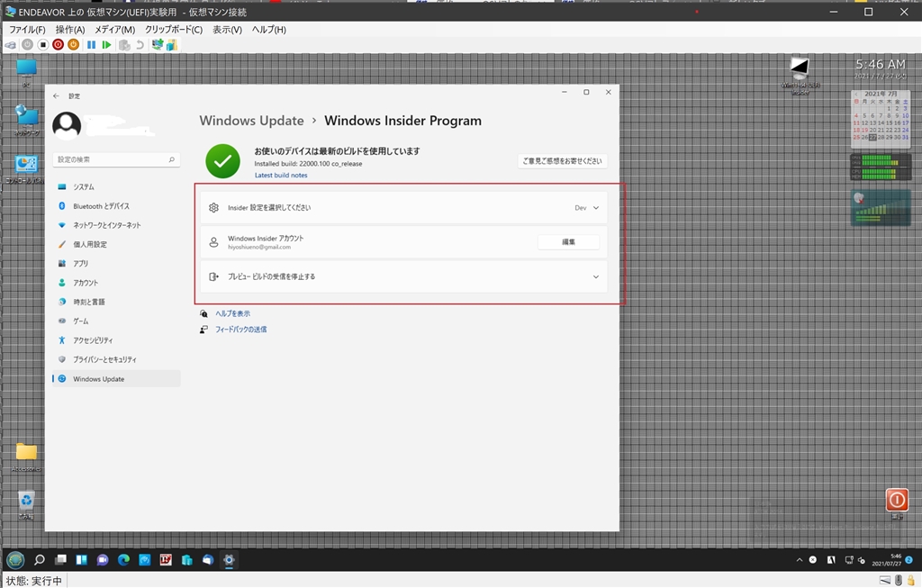Image resolution: width=922 pixels, height=588 pixels.
Task: Open the Latest build notes link
Action: tap(281, 176)
